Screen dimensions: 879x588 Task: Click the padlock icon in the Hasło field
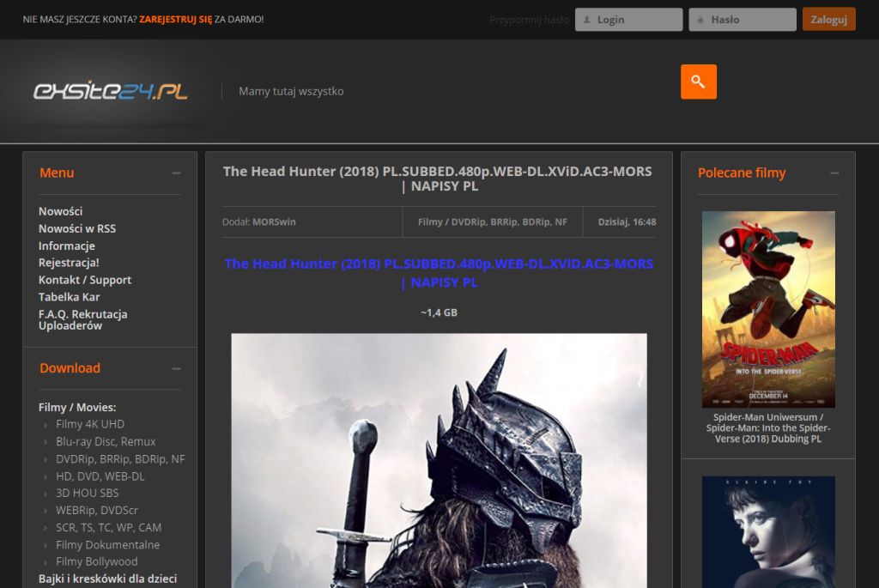coord(700,19)
